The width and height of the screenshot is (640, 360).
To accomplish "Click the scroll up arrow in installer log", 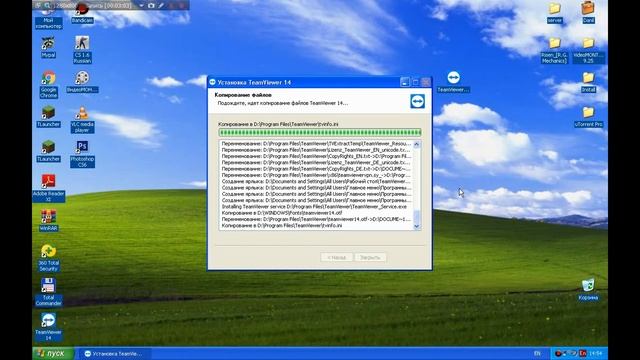I will click(x=416, y=144).
